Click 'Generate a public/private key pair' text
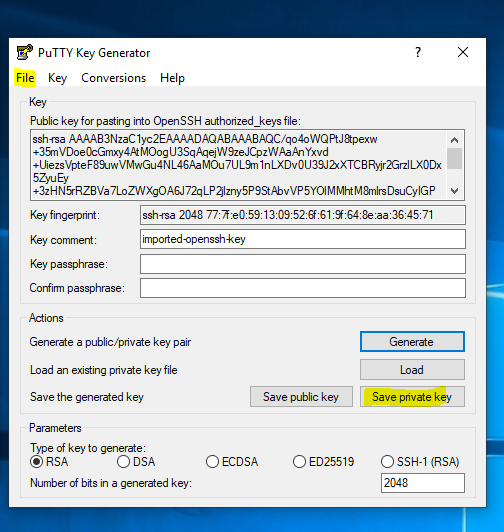The width and height of the screenshot is (504, 532). 110,342
